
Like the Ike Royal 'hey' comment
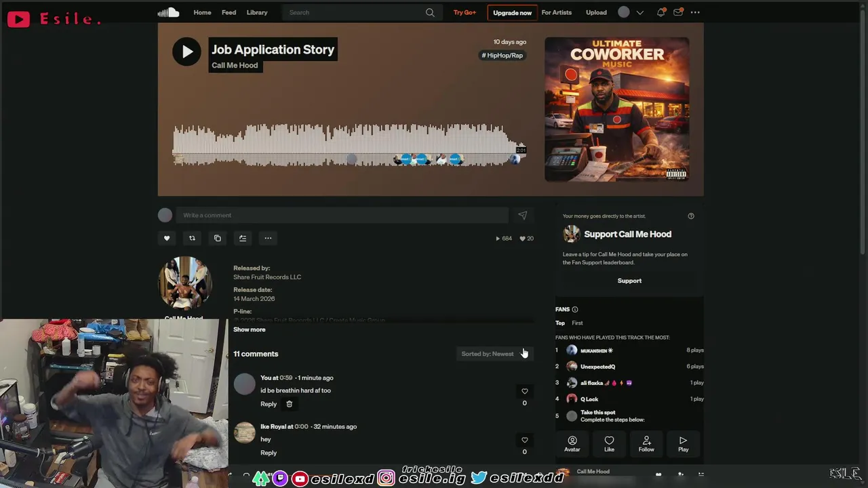pyautogui.click(x=524, y=441)
